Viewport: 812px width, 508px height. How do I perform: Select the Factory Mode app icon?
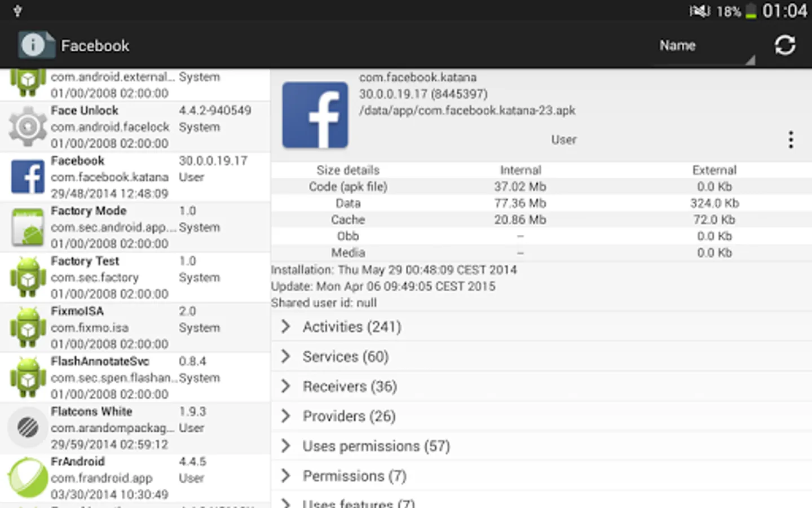click(x=27, y=227)
